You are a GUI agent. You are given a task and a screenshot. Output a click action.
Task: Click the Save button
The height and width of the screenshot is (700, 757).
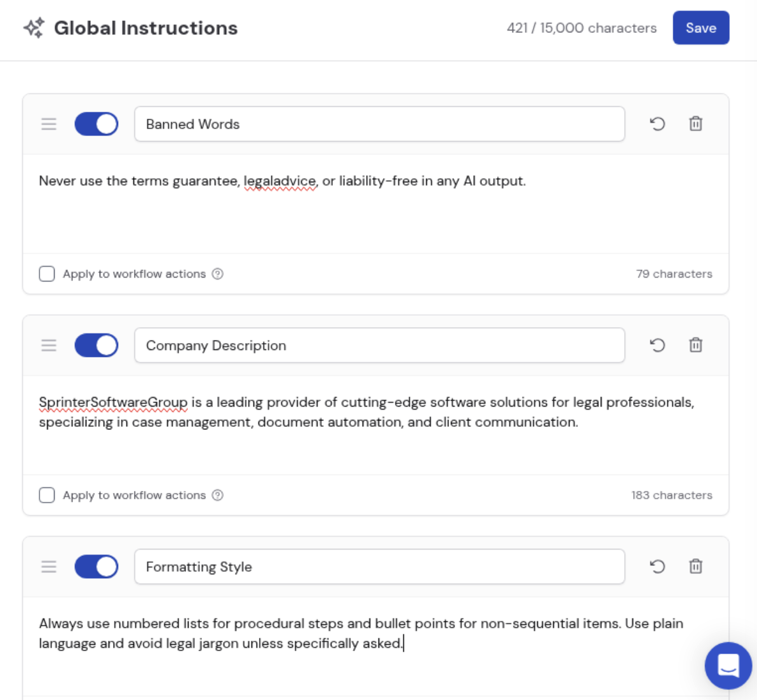click(x=700, y=27)
